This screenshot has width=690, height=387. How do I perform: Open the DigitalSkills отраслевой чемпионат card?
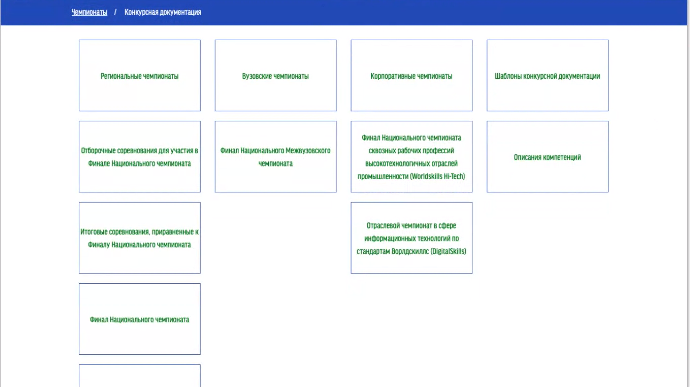[x=412, y=238]
